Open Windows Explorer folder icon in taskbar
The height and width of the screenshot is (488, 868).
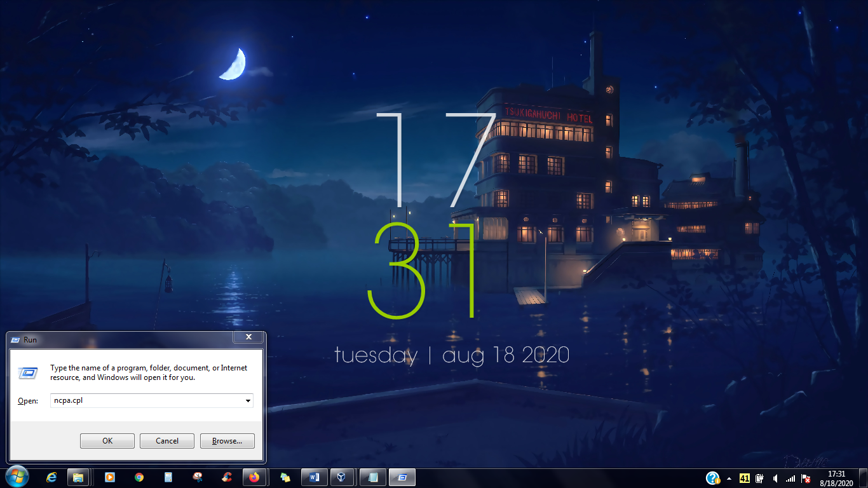pyautogui.click(x=78, y=477)
